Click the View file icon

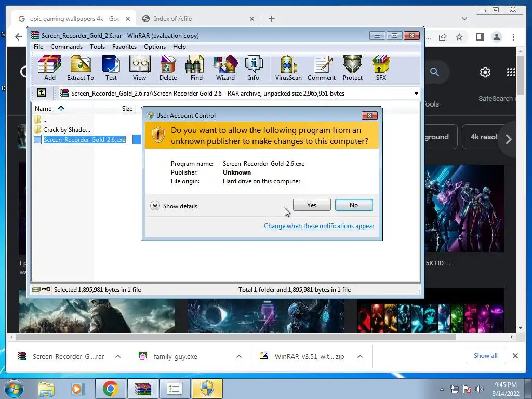[139, 68]
